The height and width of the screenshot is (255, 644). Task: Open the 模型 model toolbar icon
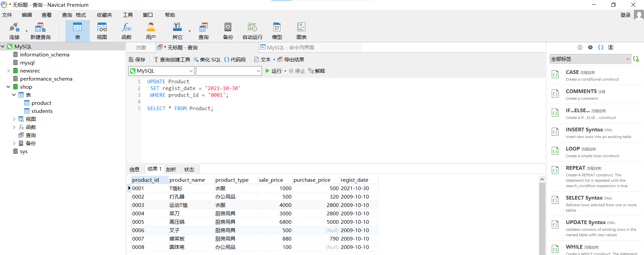tap(277, 31)
